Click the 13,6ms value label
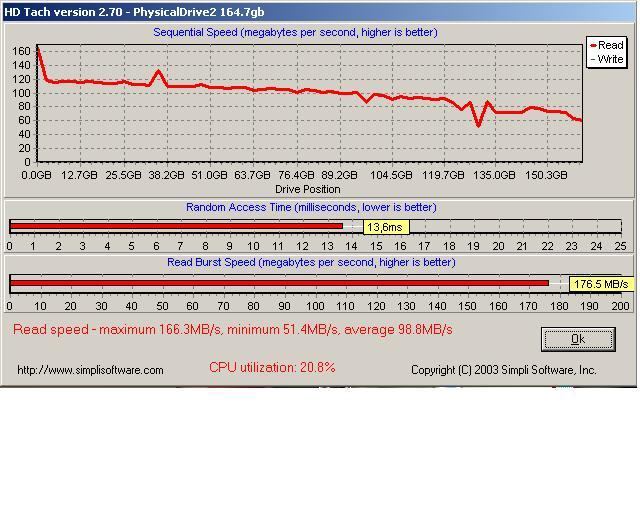 point(386,227)
